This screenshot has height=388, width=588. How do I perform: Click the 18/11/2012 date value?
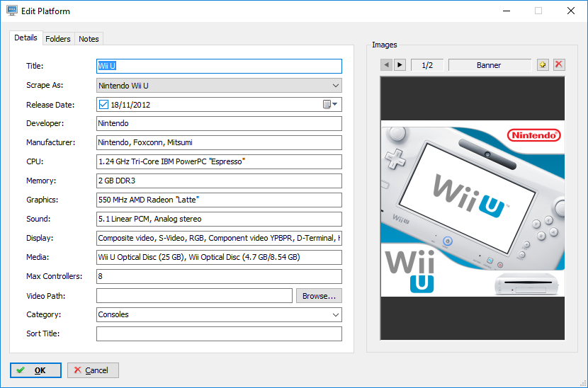[130, 105]
